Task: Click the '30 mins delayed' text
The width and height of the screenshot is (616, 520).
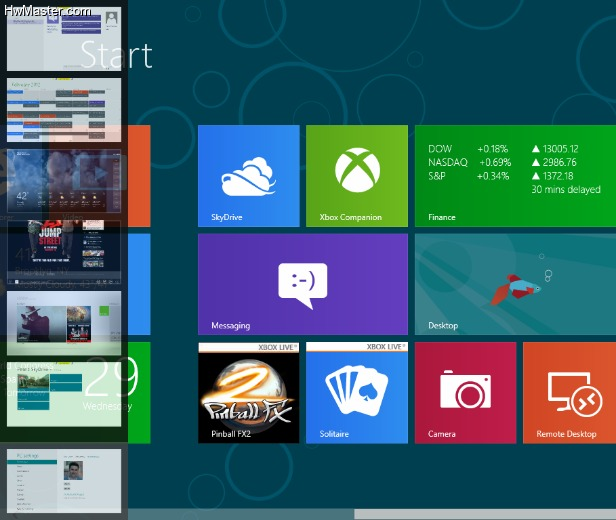Action: [x=566, y=189]
